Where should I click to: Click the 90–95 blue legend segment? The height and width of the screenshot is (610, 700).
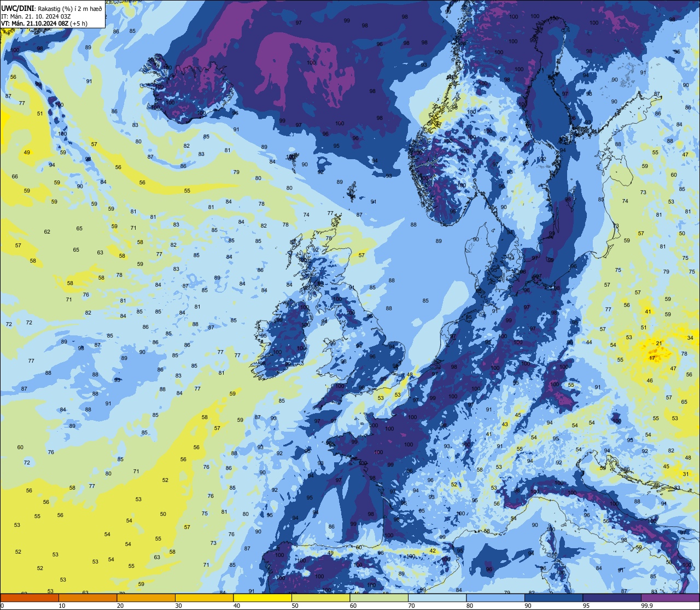point(553,597)
